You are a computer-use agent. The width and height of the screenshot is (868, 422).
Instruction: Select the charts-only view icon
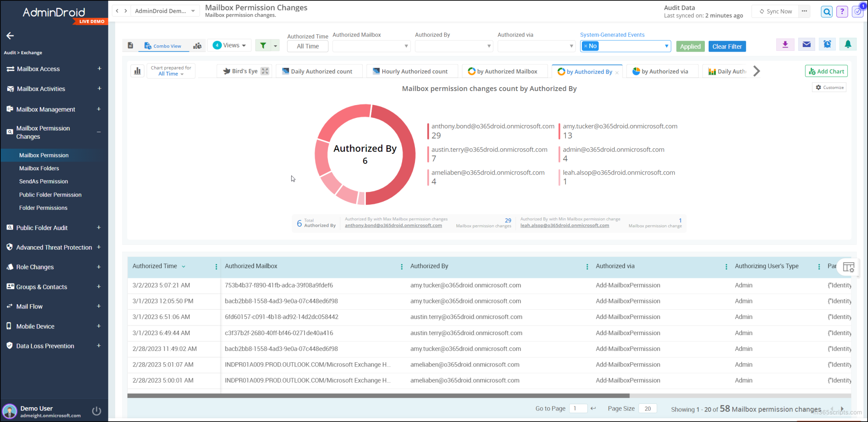[x=198, y=45]
